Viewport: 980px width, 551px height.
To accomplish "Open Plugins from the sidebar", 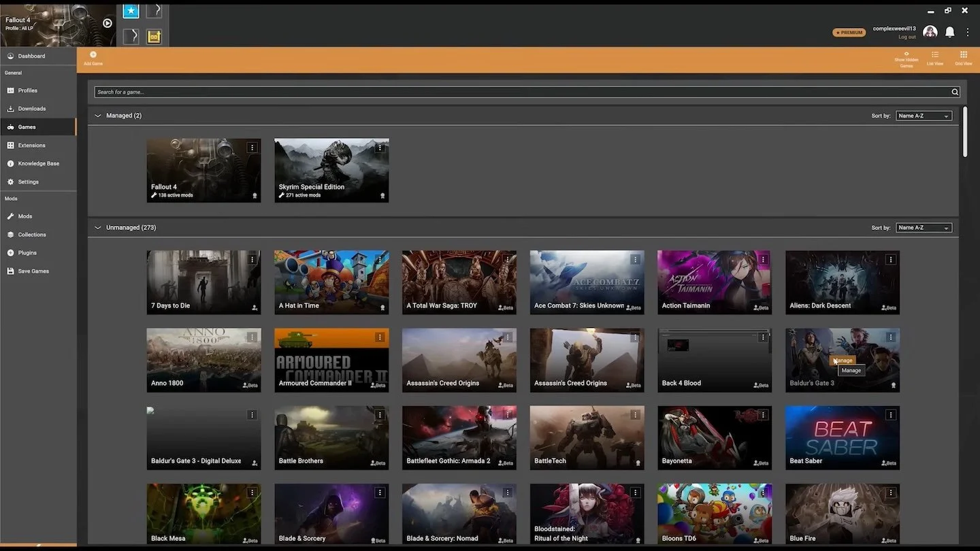I will [x=38, y=253].
